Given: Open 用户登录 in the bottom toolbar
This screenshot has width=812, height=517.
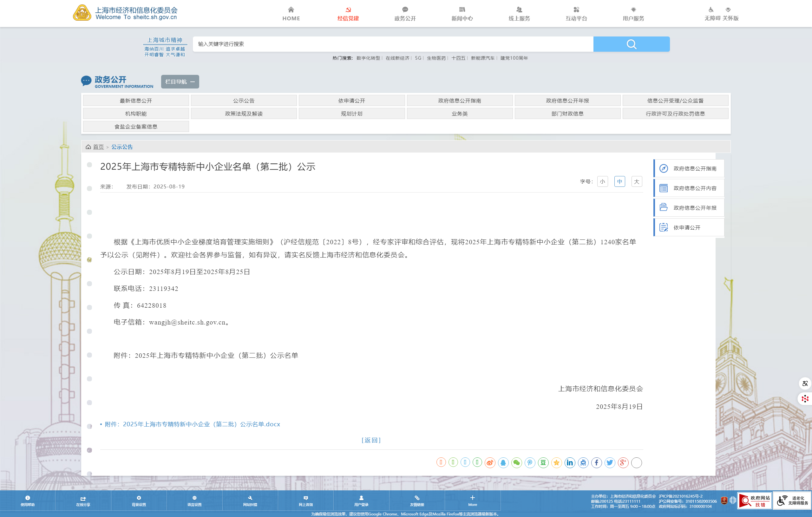Looking at the screenshot, I should coord(362,501).
